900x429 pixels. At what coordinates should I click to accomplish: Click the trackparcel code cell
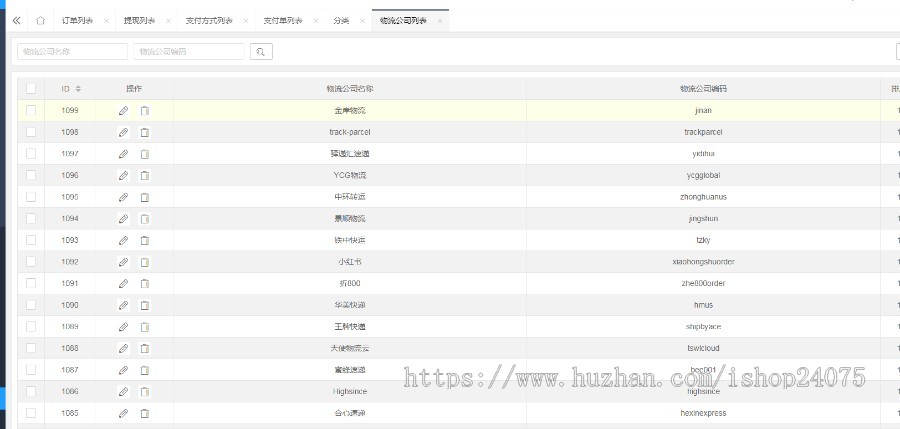[x=703, y=132]
